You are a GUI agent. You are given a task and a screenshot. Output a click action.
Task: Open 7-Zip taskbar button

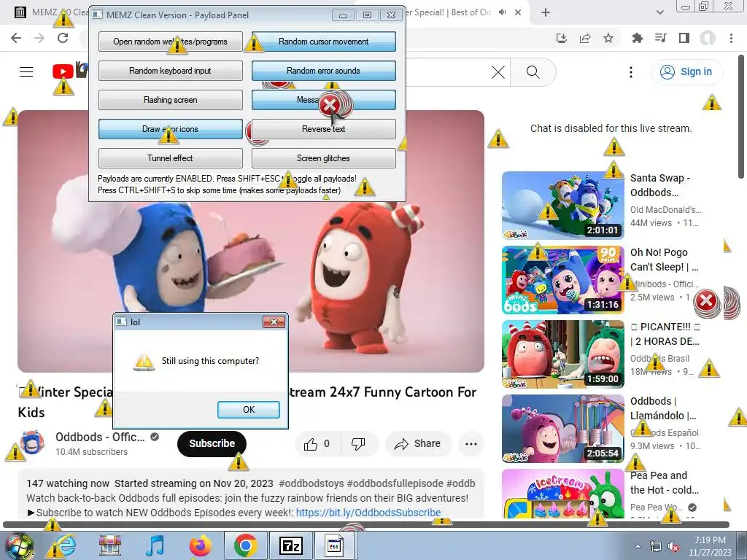click(x=290, y=545)
